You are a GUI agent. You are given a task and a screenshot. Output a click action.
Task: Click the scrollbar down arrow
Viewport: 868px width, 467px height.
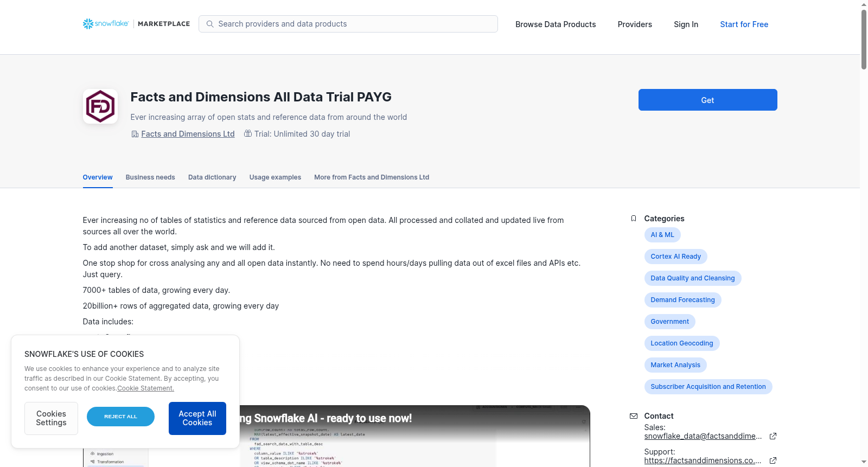pos(864,462)
